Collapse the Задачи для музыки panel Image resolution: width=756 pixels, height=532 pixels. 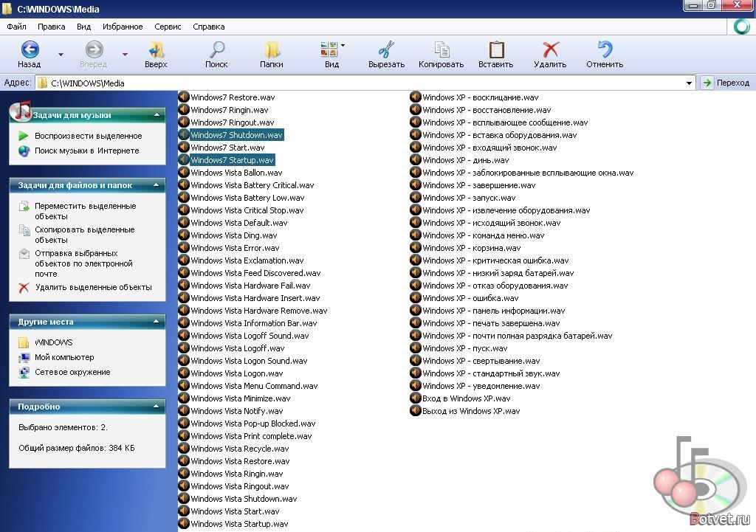click(157, 115)
